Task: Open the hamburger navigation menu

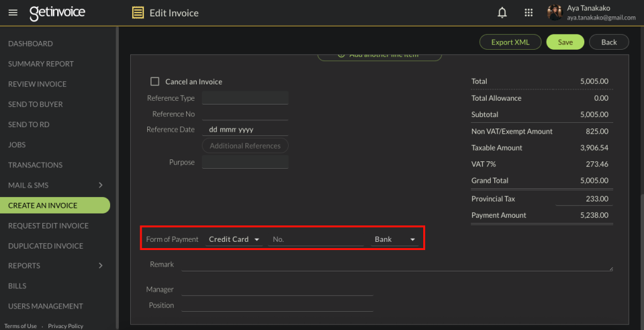Action: click(x=14, y=13)
